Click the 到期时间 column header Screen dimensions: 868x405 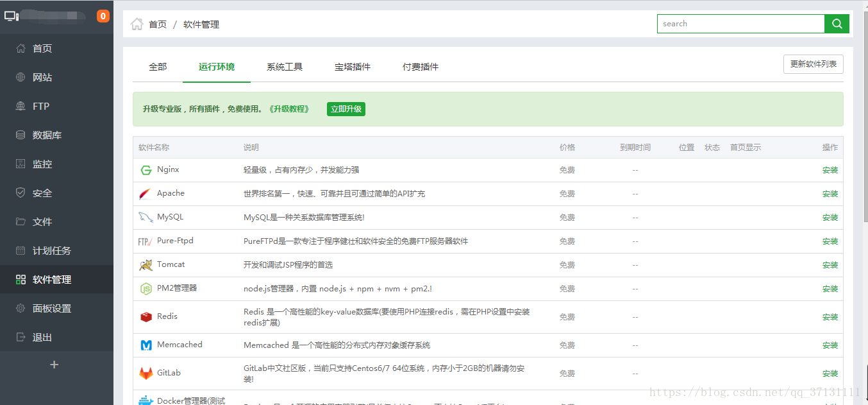[x=635, y=148]
